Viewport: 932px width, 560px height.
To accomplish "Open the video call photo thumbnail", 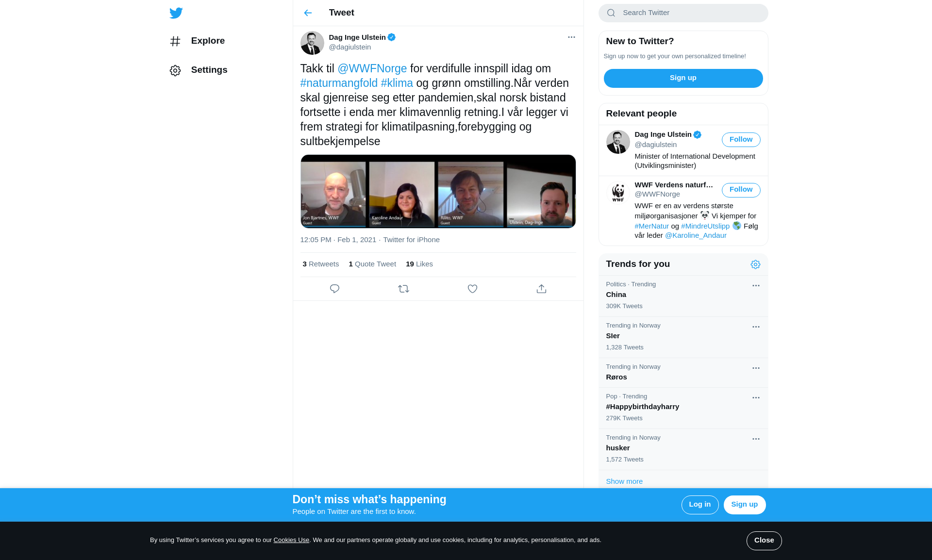I will tap(438, 191).
